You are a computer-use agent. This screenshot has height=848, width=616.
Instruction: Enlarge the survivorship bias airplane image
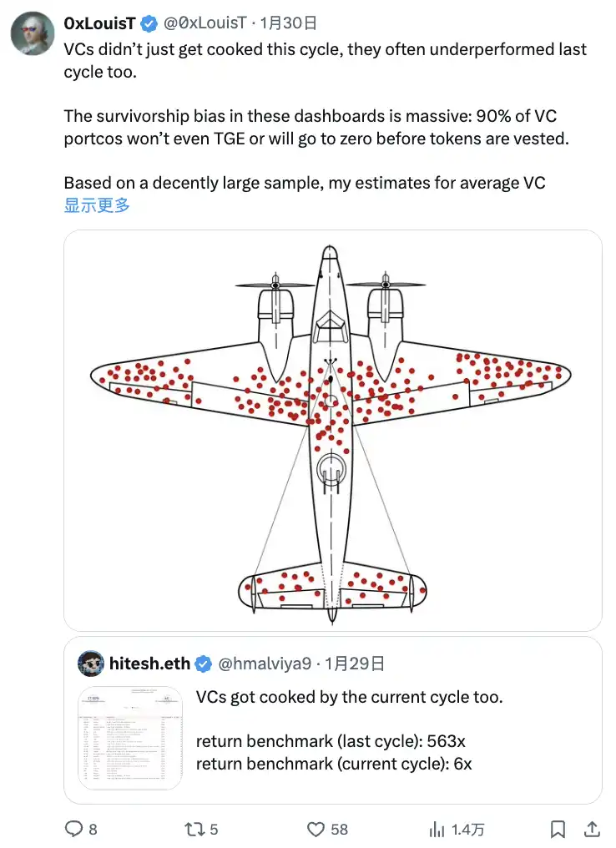tap(332, 430)
